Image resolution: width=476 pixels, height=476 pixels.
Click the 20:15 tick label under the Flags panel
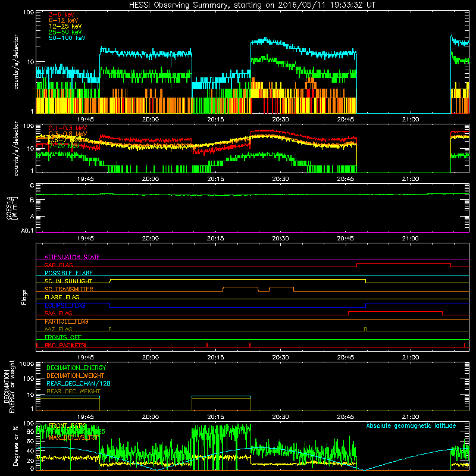(215, 358)
